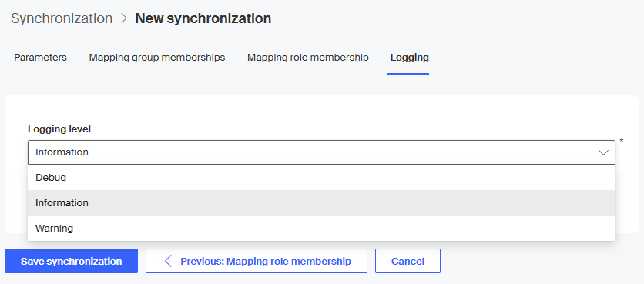644x284 pixels.
Task: Cancel the new synchronization
Action: (x=408, y=261)
